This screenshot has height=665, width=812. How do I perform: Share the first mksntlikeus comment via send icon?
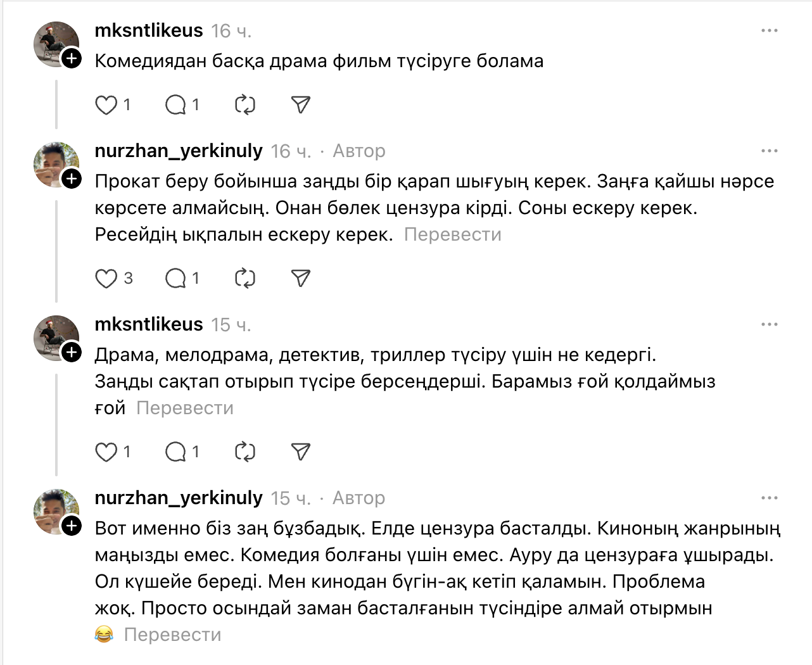(x=301, y=104)
